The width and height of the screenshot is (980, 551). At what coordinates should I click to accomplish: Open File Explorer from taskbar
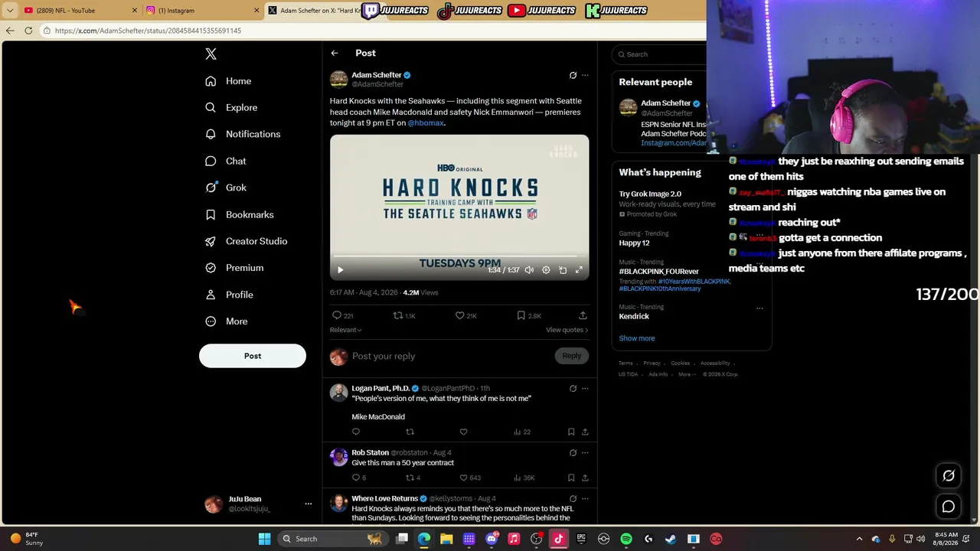point(446,539)
